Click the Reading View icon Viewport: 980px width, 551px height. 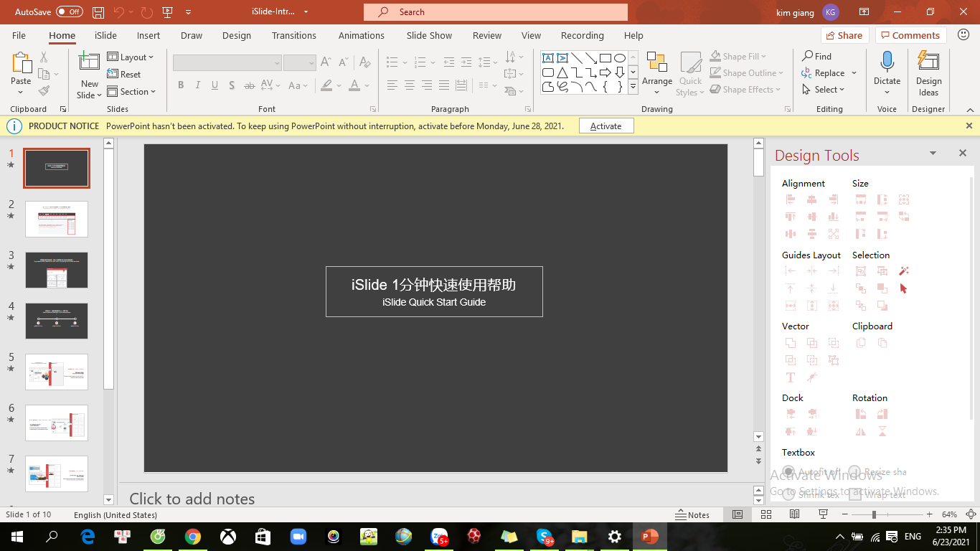(x=795, y=514)
